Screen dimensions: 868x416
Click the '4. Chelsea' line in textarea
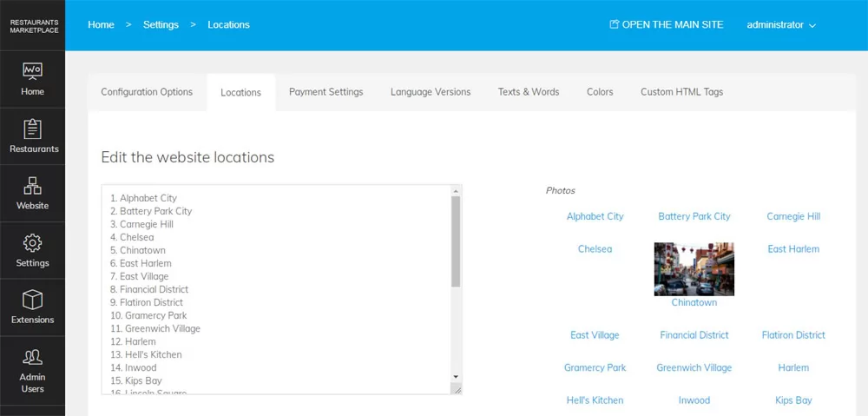pyautogui.click(x=132, y=237)
